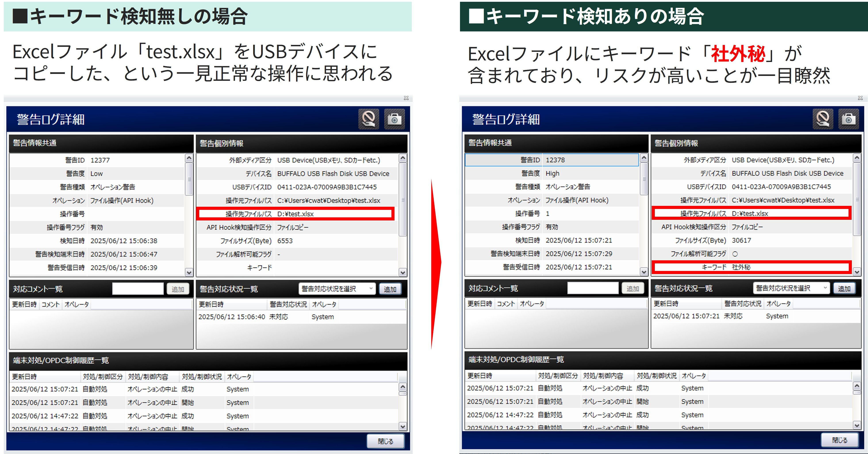This screenshot has width=868, height=454.
Task: Select the 警告検知端末日時 2025/06/12 15:07:29 row
Action: tap(552, 254)
